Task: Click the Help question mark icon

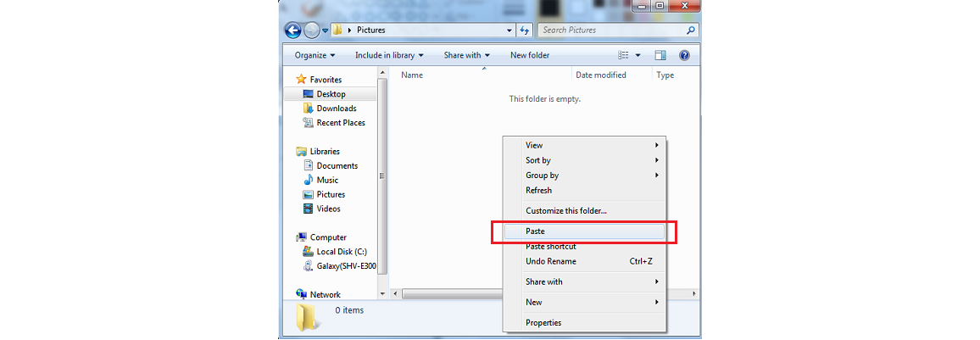Action: pos(684,55)
